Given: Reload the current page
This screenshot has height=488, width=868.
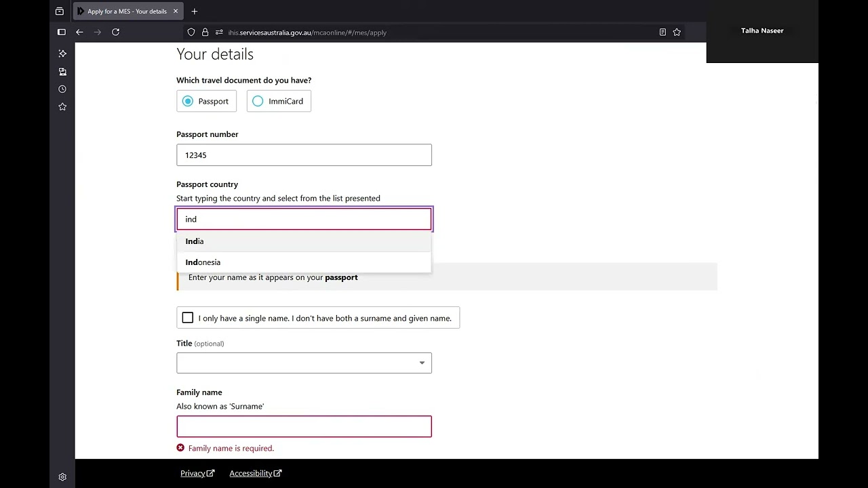Looking at the screenshot, I should [116, 32].
